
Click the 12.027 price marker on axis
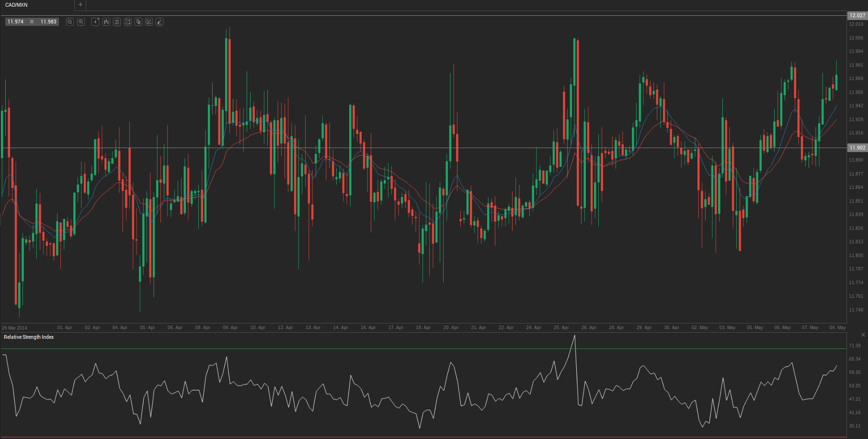(857, 15)
